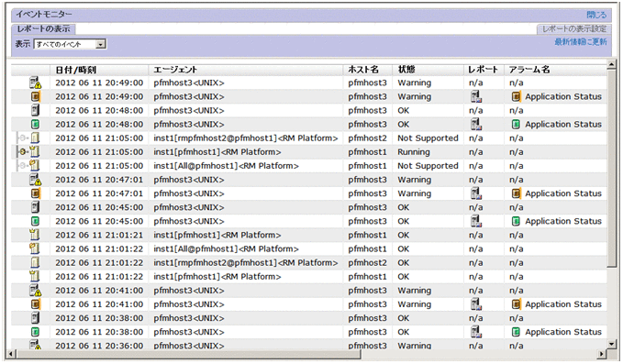
Task: Expand tree node for rmpfmhost2 Not Supported row
Action: tap(23, 138)
